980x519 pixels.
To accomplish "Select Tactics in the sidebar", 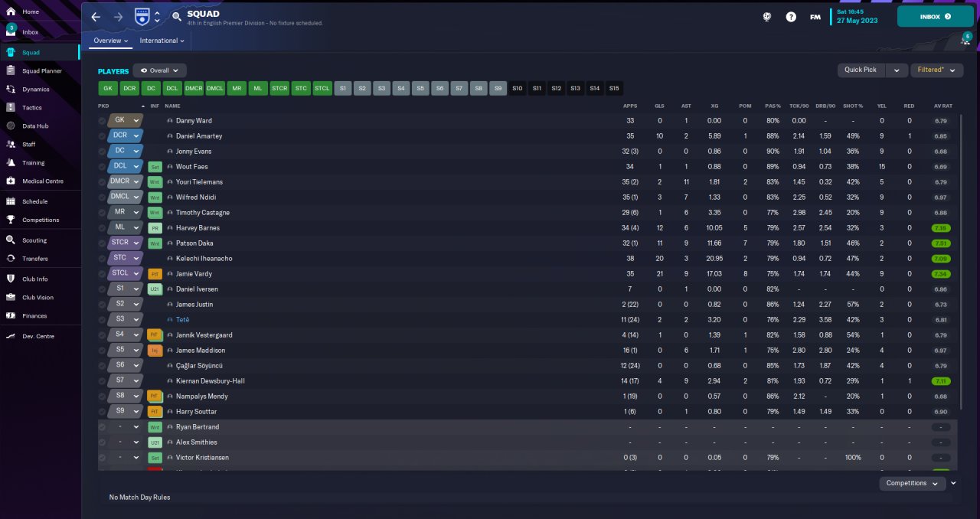I will 39,107.
